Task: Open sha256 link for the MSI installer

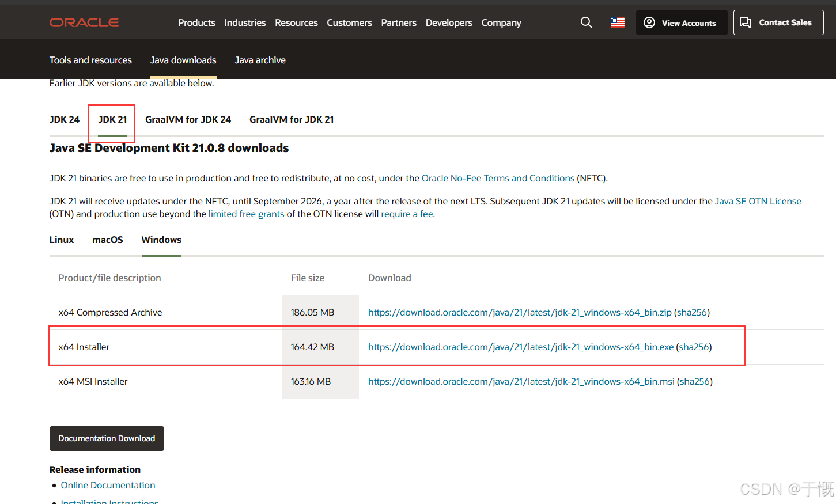Action: 694,381
